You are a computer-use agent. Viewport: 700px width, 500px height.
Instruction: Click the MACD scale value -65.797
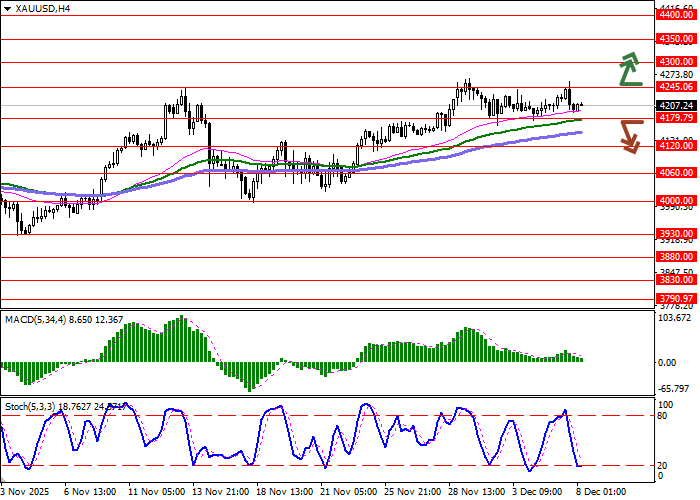674,389
